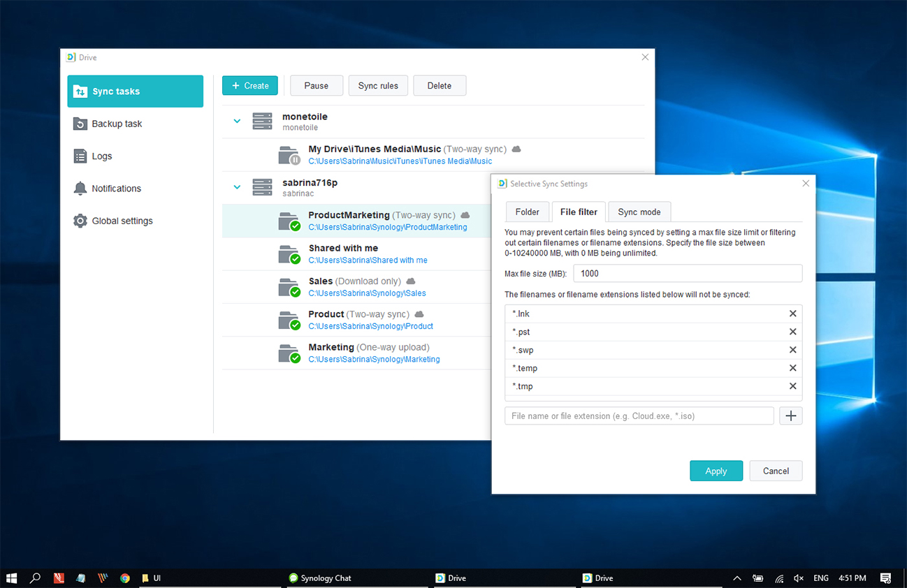This screenshot has width=907, height=588.
Task: Click the Max file size field
Action: [x=687, y=274]
